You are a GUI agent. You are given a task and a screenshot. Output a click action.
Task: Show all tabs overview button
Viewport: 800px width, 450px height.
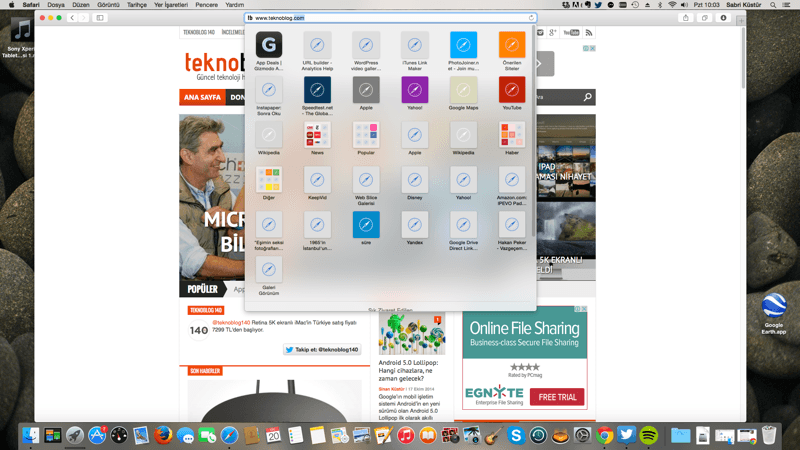click(x=705, y=18)
